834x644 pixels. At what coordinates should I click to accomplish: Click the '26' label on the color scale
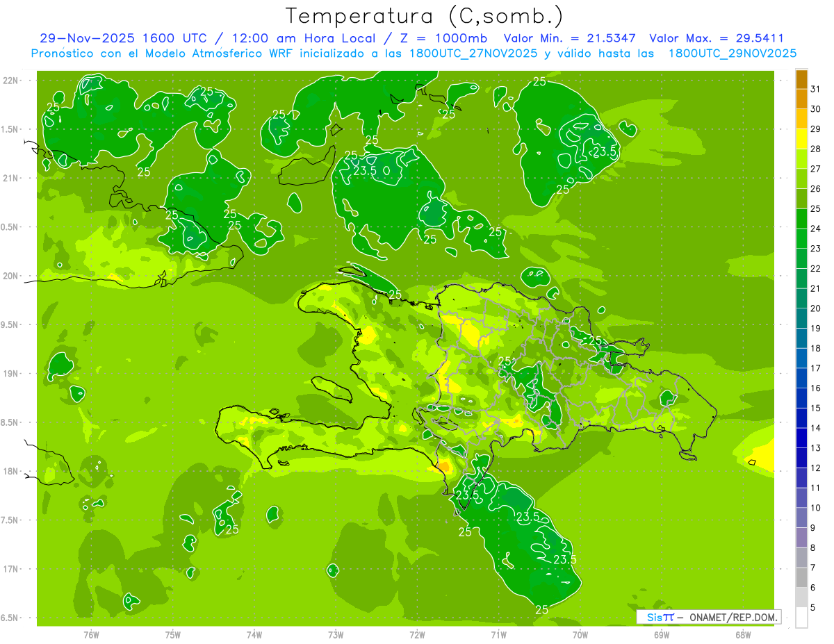[x=816, y=188]
